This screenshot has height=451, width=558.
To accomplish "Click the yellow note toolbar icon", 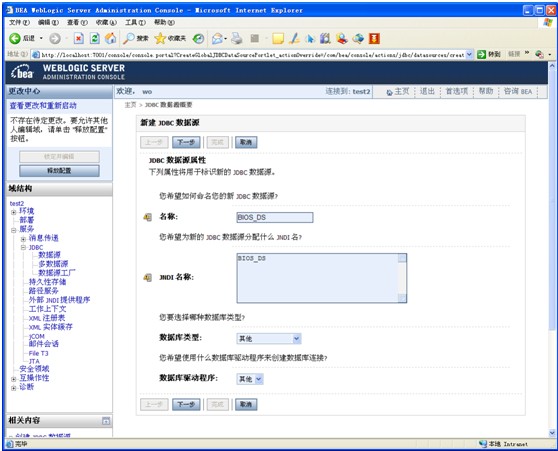I will [x=278, y=38].
